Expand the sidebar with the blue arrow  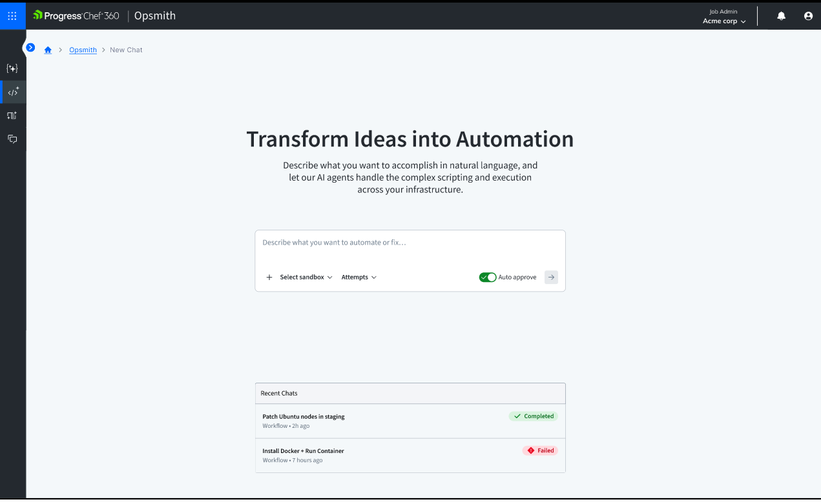click(x=30, y=47)
